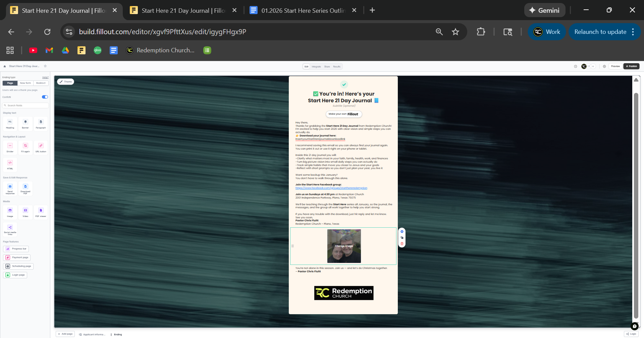Open the Results tab
The height and width of the screenshot is (338, 644).
(x=337, y=67)
